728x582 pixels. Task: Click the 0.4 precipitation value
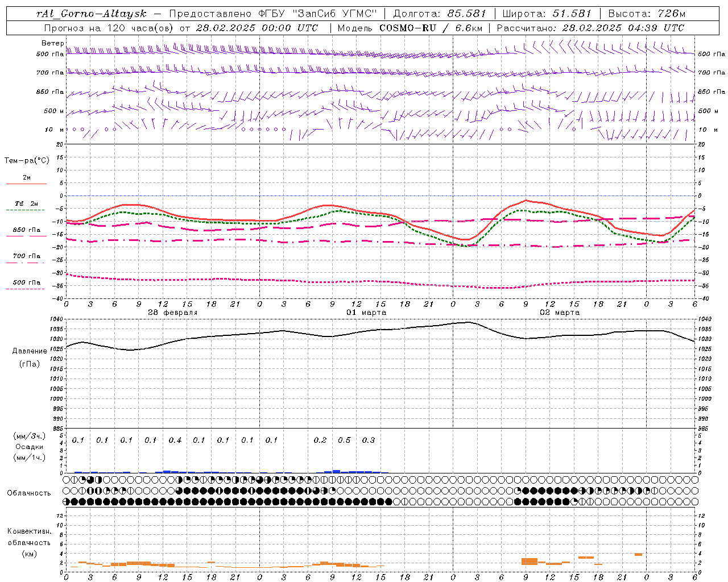(x=175, y=440)
